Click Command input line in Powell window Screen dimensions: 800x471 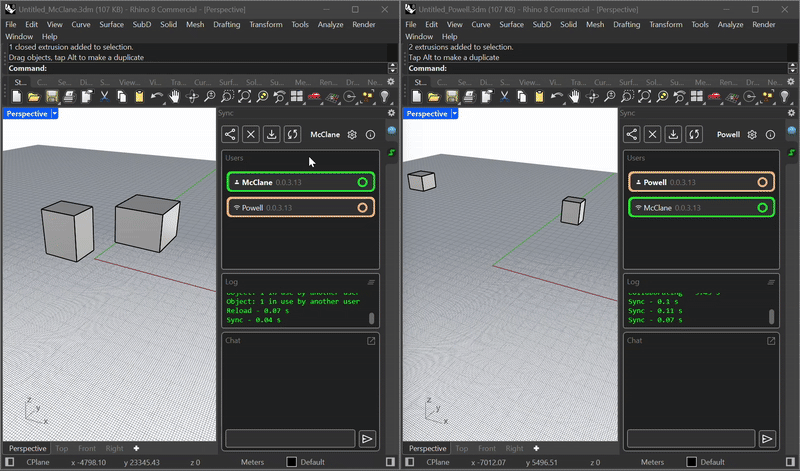coord(597,68)
